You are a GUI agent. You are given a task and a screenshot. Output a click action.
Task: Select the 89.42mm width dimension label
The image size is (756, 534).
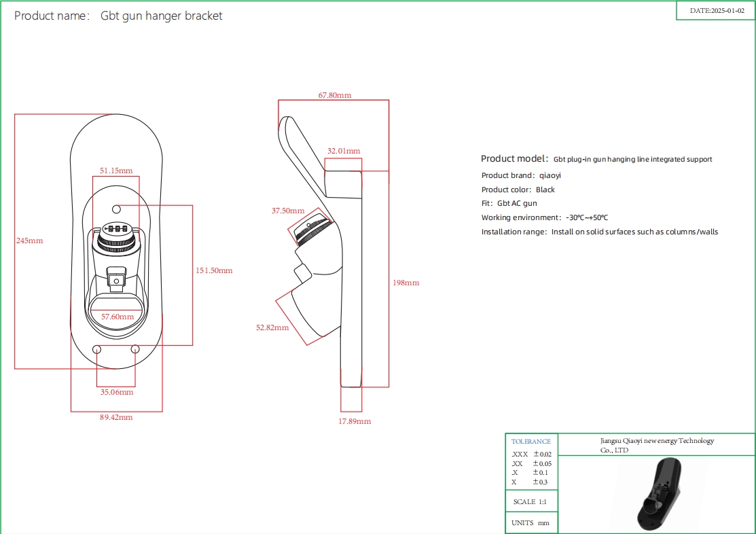pyautogui.click(x=116, y=417)
